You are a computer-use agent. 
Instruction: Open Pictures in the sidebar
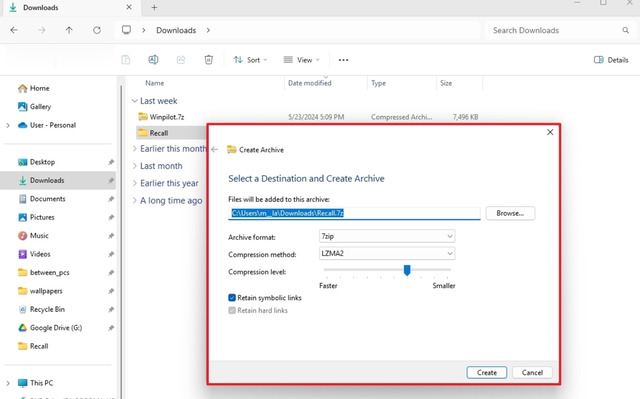[x=42, y=217]
